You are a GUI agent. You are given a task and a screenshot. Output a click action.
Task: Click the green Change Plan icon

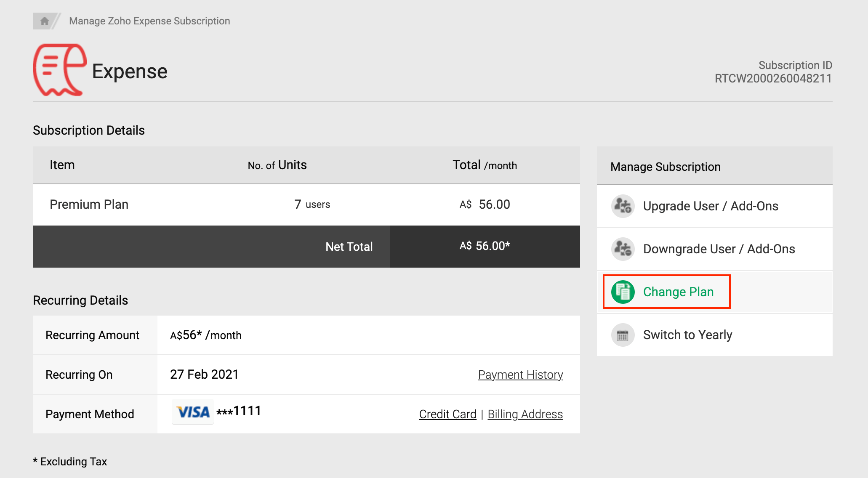click(x=623, y=292)
